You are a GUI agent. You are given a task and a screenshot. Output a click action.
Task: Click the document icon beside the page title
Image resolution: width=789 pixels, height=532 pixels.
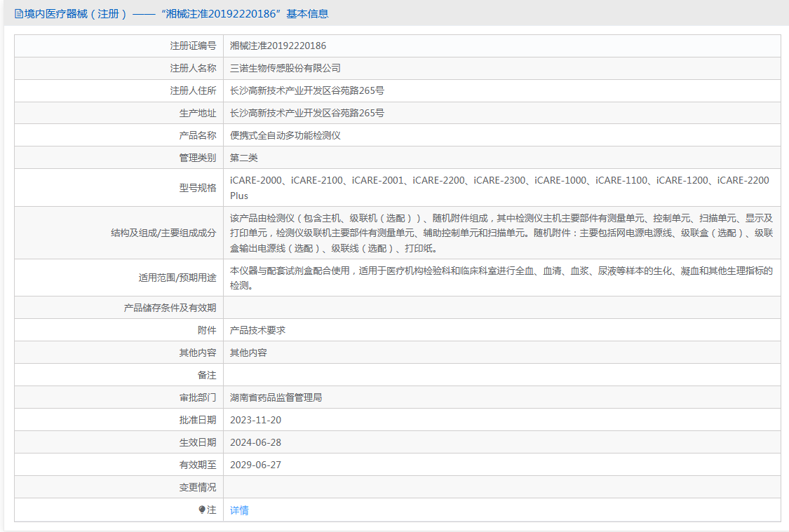click(19, 14)
